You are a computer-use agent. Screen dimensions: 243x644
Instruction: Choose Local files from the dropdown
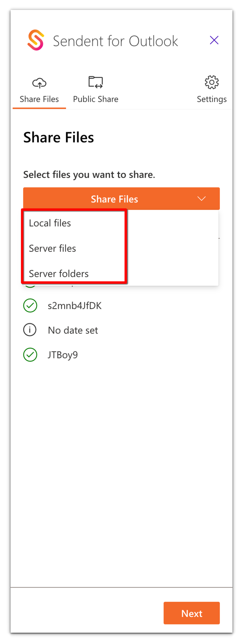[50, 223]
